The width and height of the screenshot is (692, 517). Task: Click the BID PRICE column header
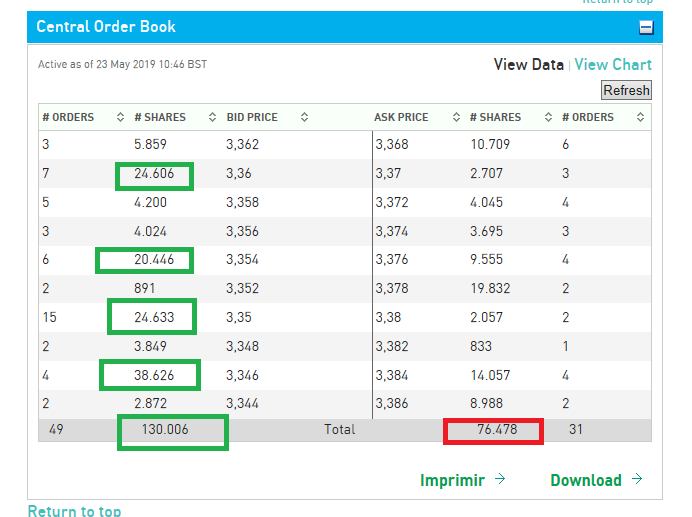tap(252, 117)
